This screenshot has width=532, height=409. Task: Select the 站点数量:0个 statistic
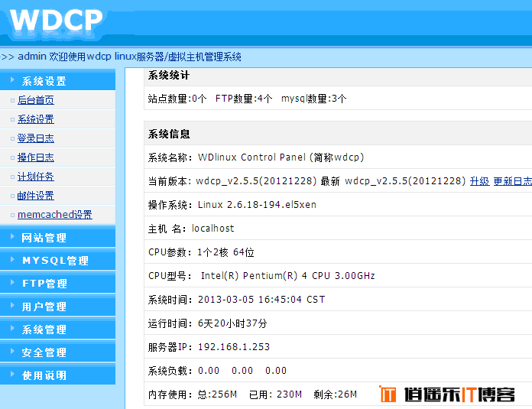(x=177, y=99)
